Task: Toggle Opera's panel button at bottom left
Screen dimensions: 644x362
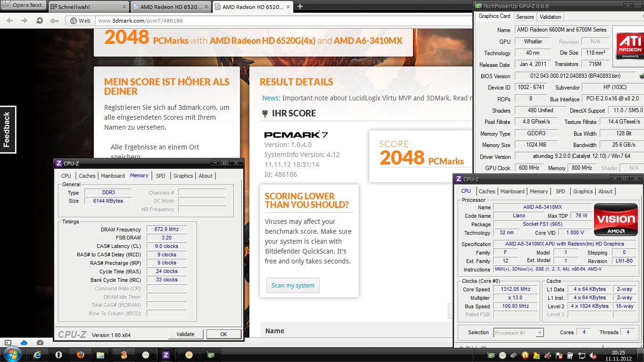Action: (8, 343)
